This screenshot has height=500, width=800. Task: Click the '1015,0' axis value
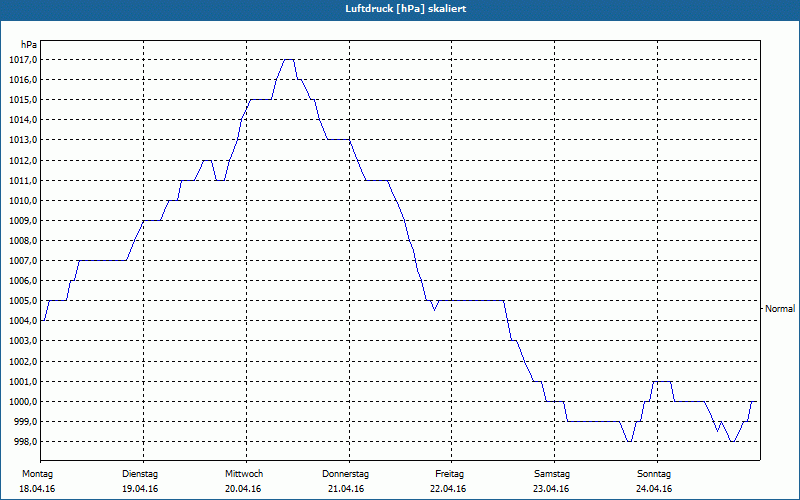tap(23, 99)
